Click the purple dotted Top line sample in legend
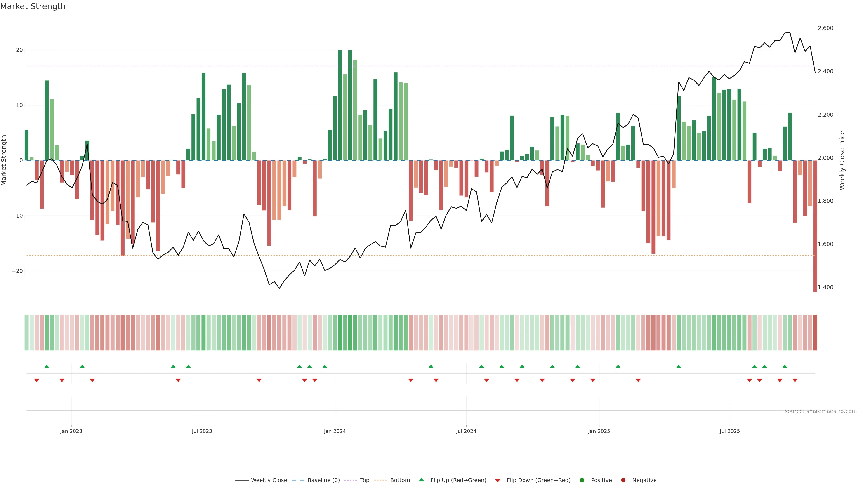Image resolution: width=868 pixels, height=488 pixels. click(x=351, y=480)
